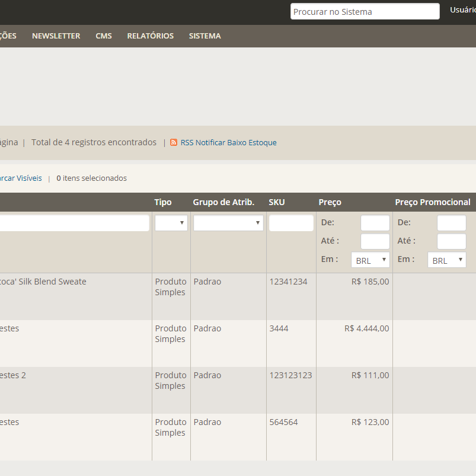Click Produto Simples in SKU 564564 row
Screen dimensions: 476x476
pyautogui.click(x=171, y=427)
